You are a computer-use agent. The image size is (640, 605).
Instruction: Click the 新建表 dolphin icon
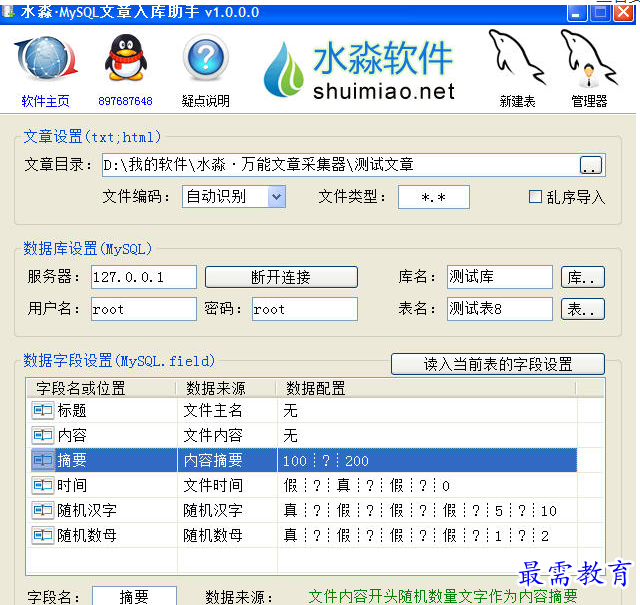[517, 58]
